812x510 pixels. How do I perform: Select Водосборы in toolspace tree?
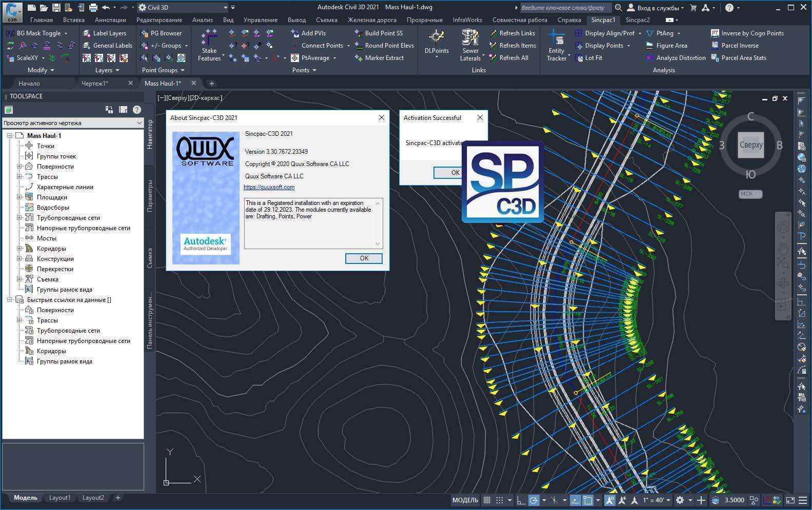pos(53,207)
